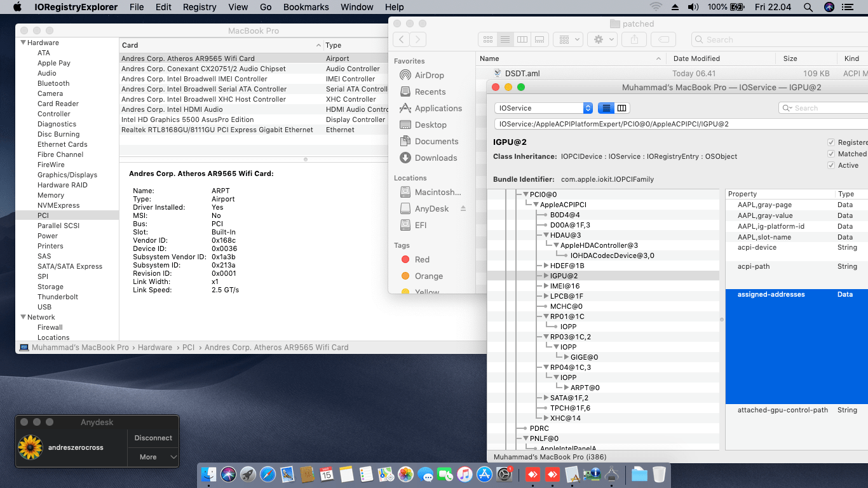Go forward in the Finder window
This screenshot has height=488, width=868.
coord(417,39)
